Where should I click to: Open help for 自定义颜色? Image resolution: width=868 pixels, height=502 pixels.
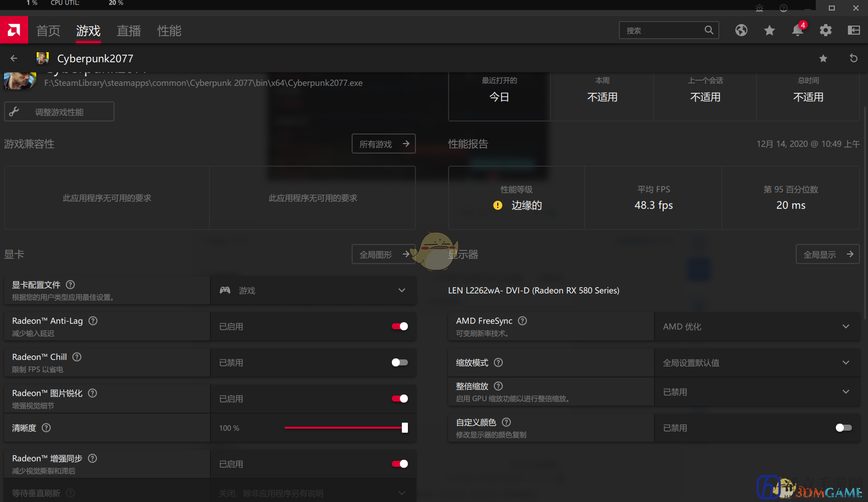coord(506,422)
